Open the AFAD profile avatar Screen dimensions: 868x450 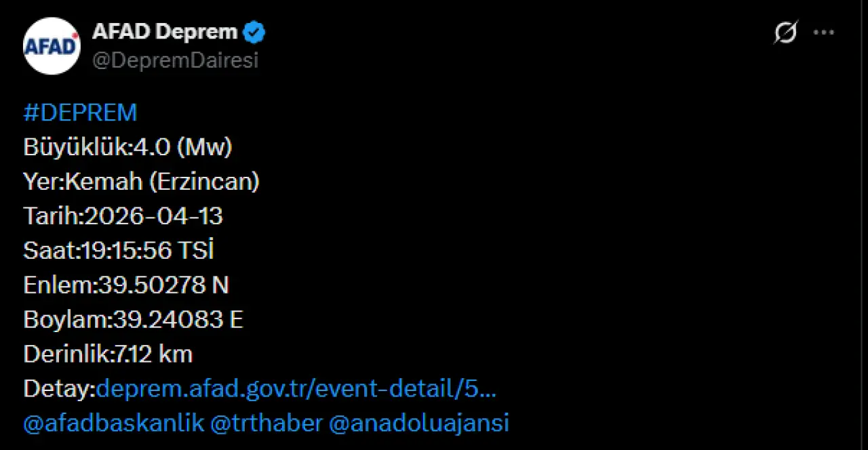click(52, 46)
